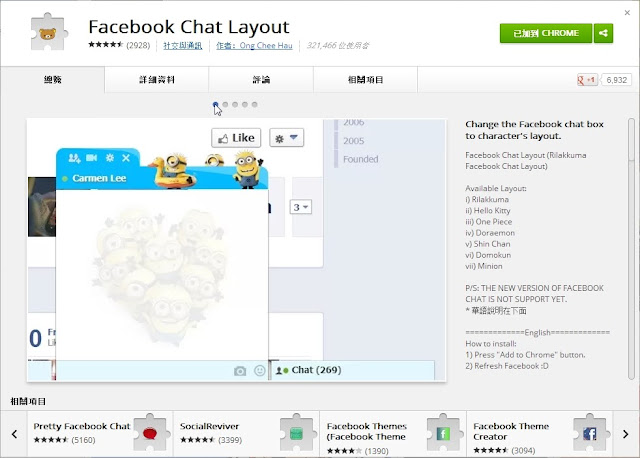Click the 'ii) Hello Kitty' layout text
The image size is (640, 458).
pyautogui.click(x=488, y=211)
